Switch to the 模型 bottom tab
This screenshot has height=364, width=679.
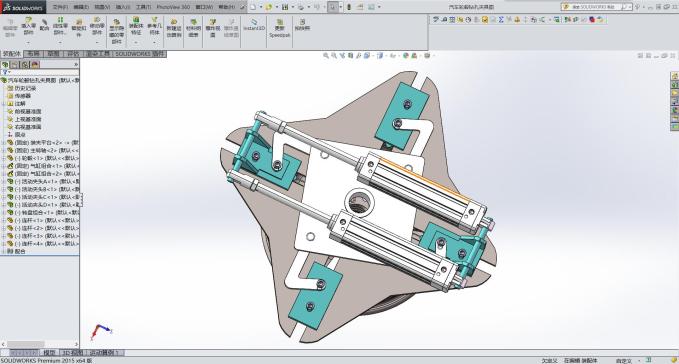(49, 353)
